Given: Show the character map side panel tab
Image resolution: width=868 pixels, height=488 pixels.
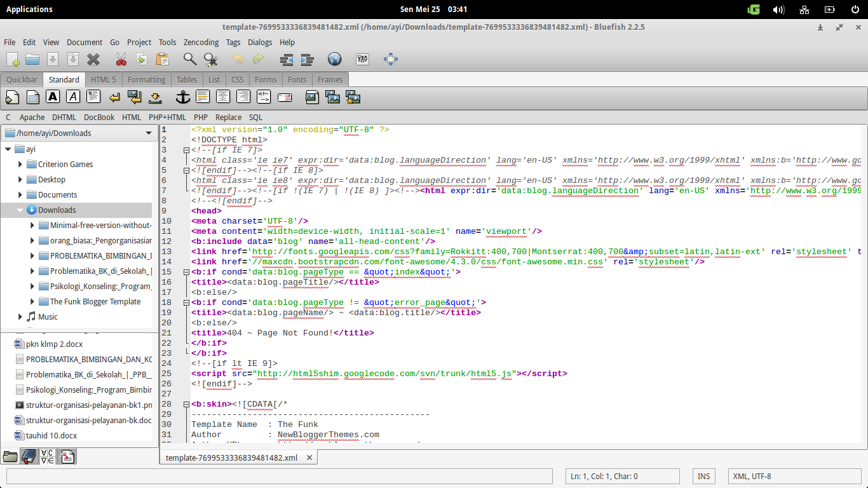Looking at the screenshot, I should [x=48, y=456].
